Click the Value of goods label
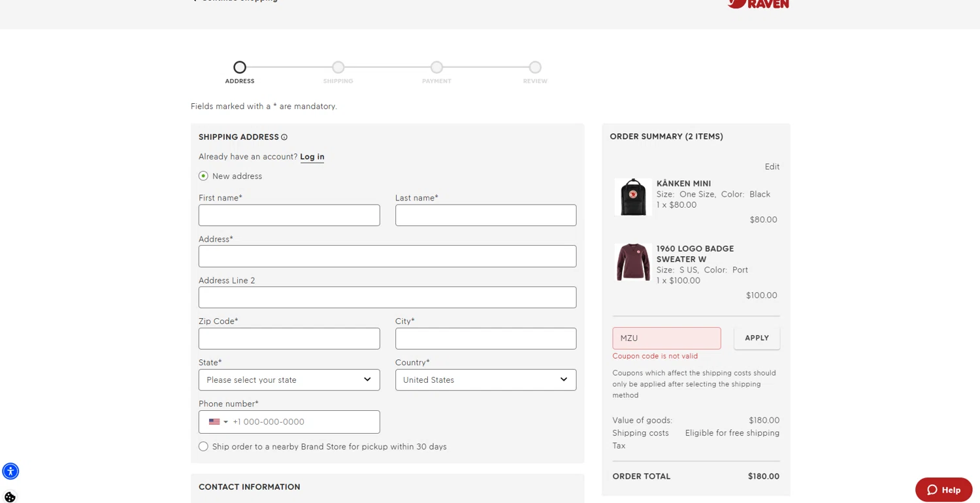Viewport: 980px width, 503px height. coord(642,421)
